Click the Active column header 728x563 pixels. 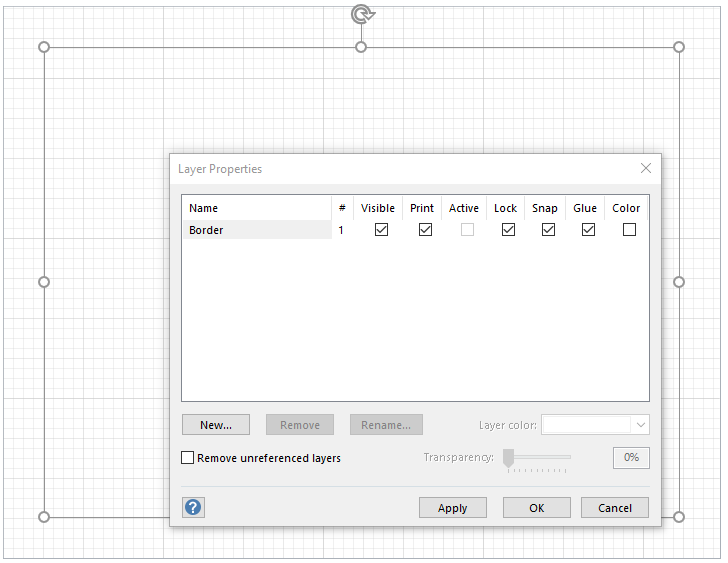[x=464, y=208]
